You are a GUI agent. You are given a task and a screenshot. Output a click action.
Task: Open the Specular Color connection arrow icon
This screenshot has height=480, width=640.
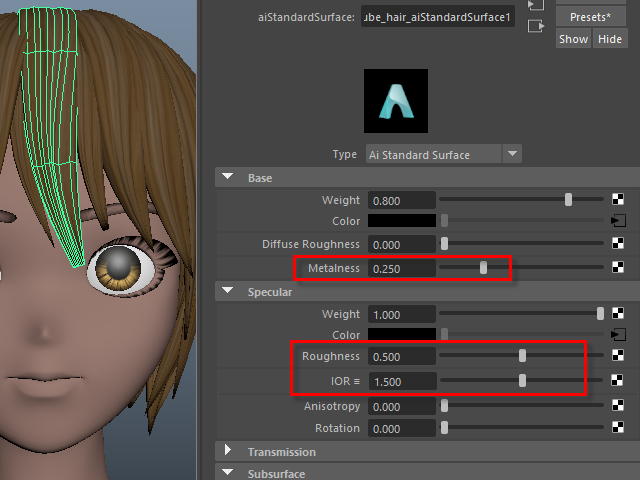[x=618, y=335]
